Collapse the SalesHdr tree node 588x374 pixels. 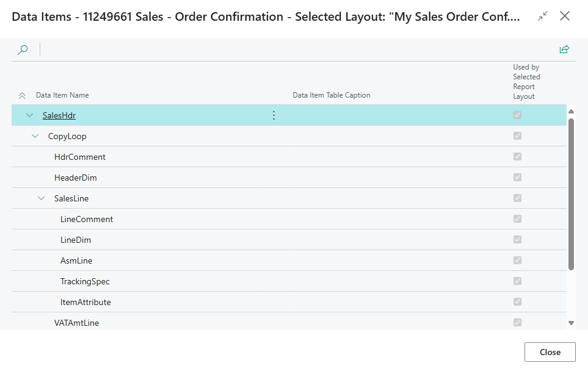point(30,115)
